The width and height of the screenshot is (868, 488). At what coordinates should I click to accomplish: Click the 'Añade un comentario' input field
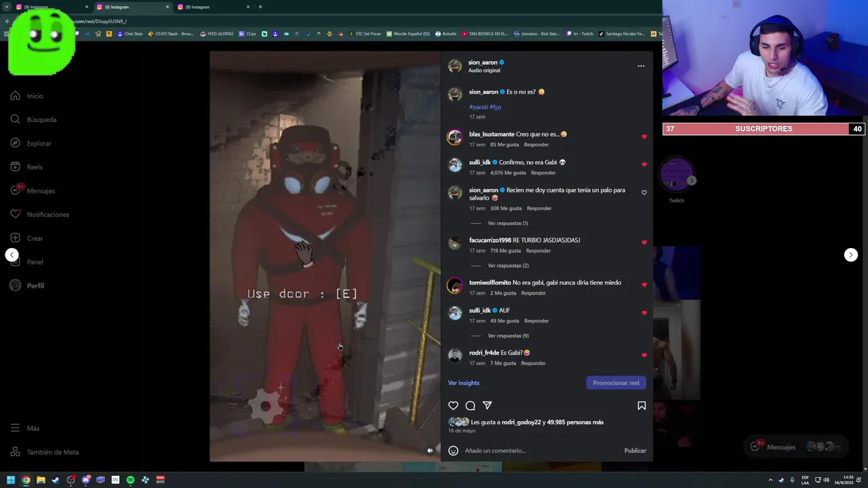(x=541, y=451)
